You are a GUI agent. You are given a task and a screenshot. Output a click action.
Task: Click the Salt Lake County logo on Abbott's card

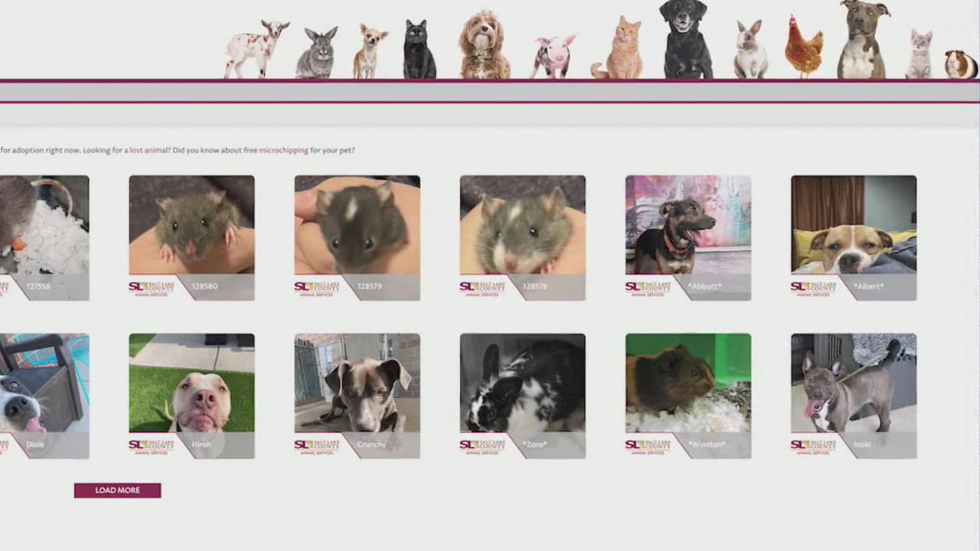tap(648, 288)
